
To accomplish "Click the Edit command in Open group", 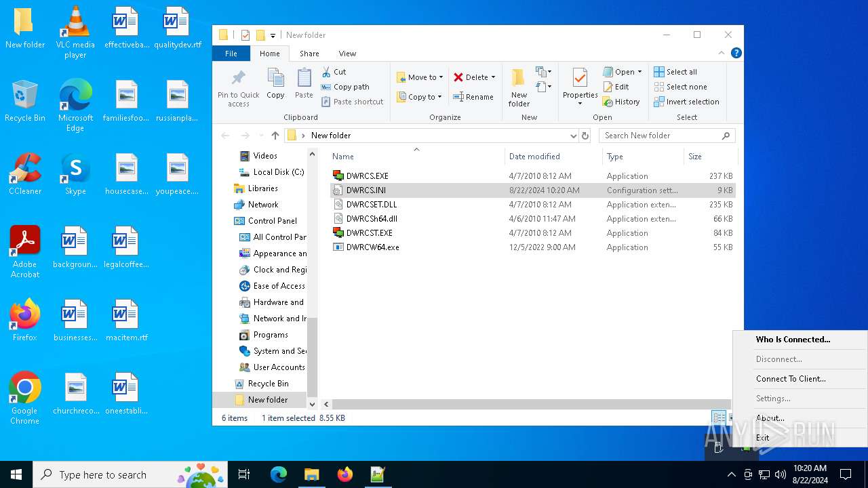I will coord(616,87).
